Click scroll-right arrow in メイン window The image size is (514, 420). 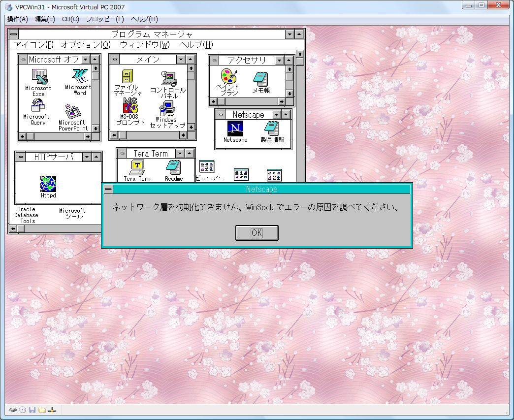(183, 135)
